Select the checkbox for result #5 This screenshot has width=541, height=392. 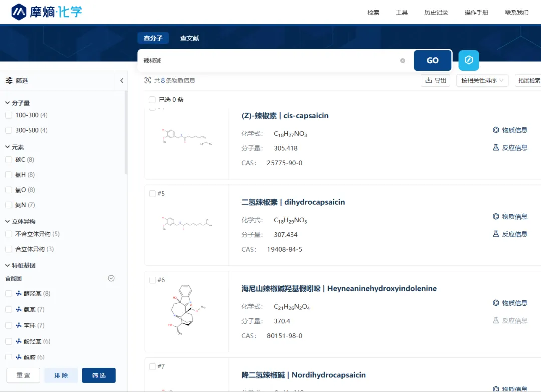pyautogui.click(x=152, y=194)
